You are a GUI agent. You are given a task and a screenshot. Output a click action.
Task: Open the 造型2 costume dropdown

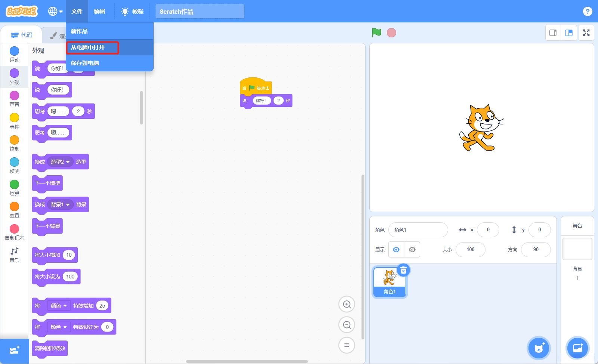pos(60,162)
